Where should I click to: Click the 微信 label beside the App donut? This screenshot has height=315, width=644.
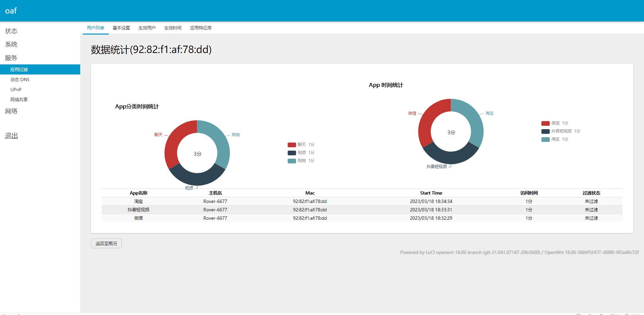click(412, 113)
